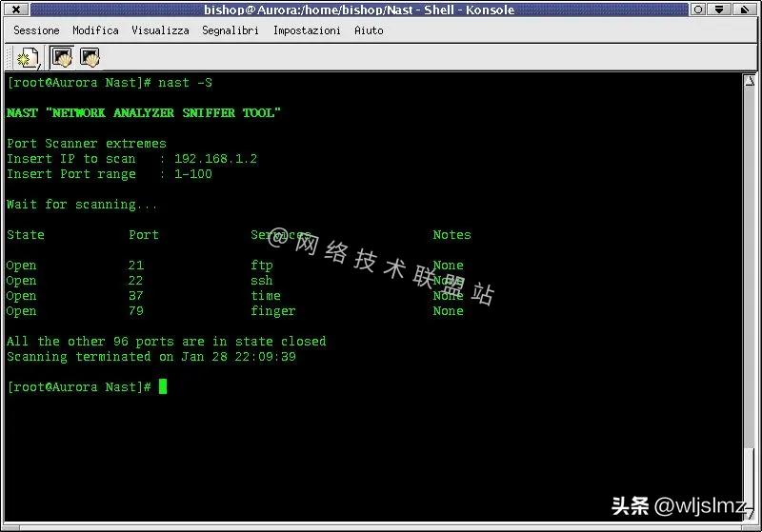The image size is (762, 532).
Task: Open the Aiuto menu
Action: pyautogui.click(x=369, y=30)
